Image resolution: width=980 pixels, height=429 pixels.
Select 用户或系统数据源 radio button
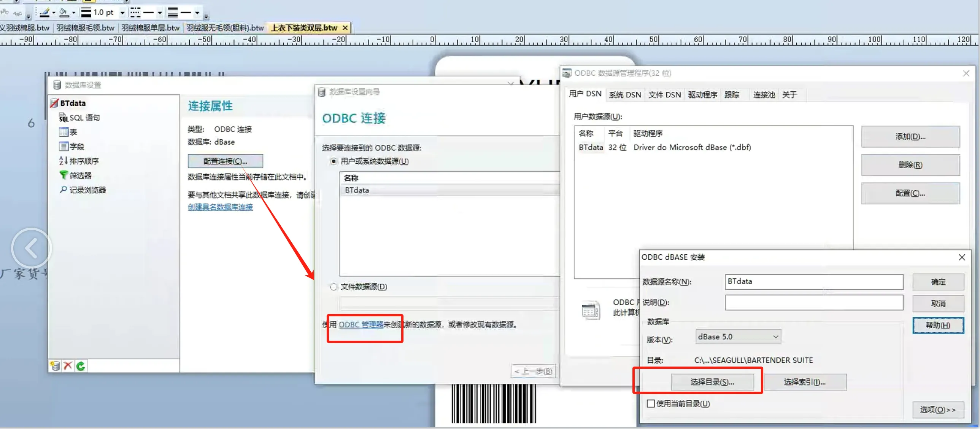(x=334, y=161)
